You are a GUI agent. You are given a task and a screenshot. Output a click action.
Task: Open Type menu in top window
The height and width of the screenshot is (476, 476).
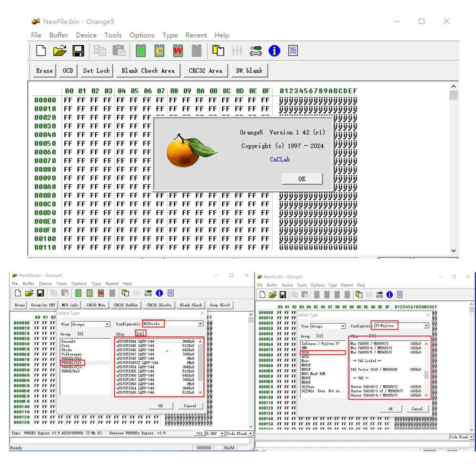click(170, 35)
